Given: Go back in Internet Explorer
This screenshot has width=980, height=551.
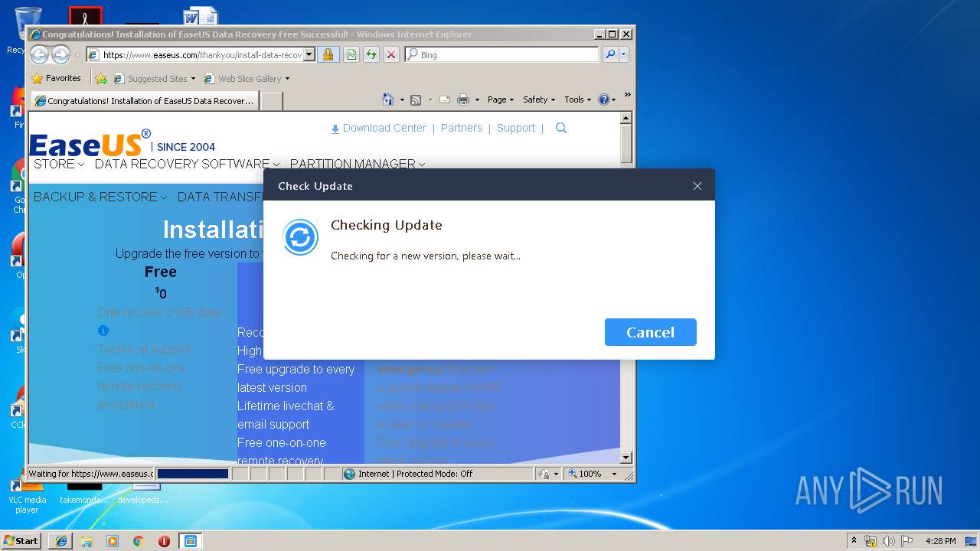Looking at the screenshot, I should point(39,54).
